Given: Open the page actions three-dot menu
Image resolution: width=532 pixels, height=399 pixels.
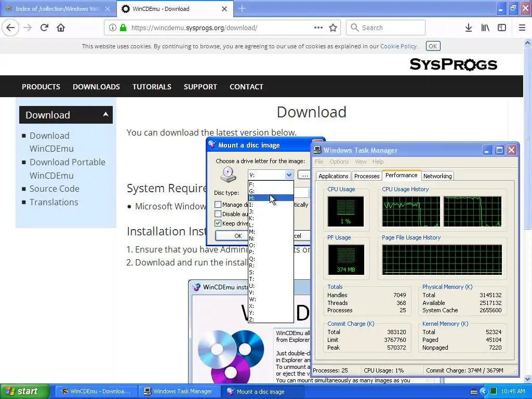Looking at the screenshot, I should 318,28.
